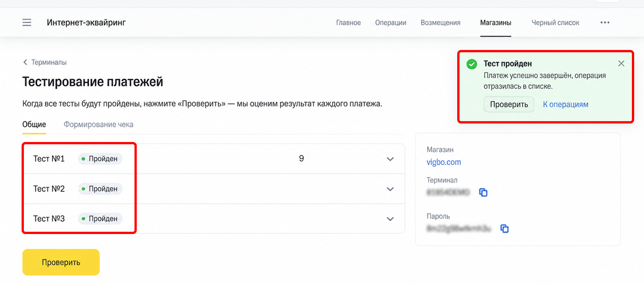Open the vigbo.com store link
The width and height of the screenshot is (644, 284).
tap(444, 162)
